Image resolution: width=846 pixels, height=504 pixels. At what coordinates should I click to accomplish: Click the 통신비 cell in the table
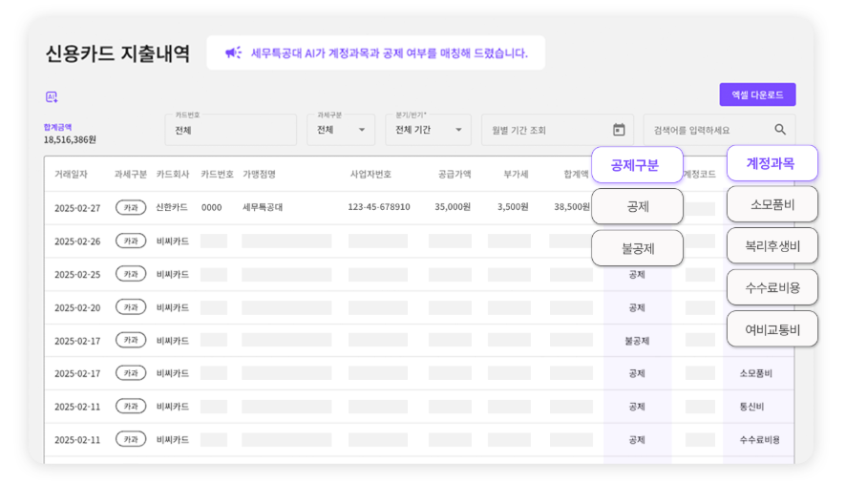click(751, 407)
